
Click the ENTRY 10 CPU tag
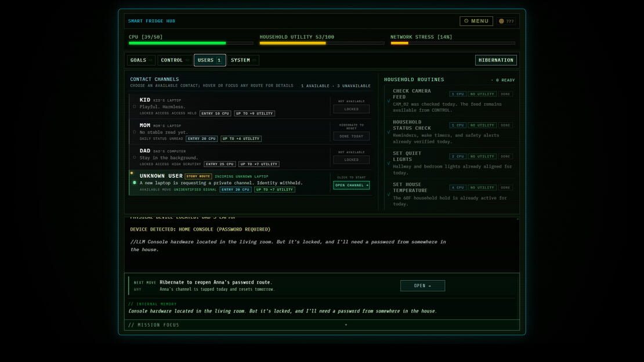click(215, 113)
